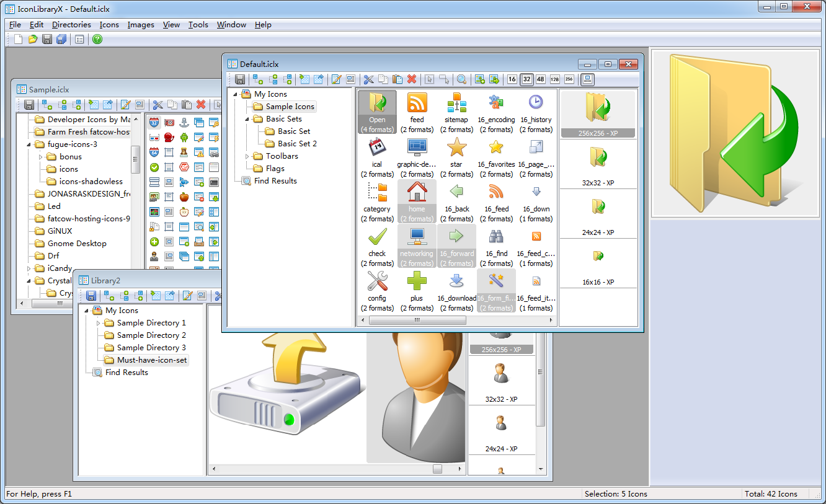Select the Cut icons tool
Image resolution: width=826 pixels, height=504 pixels.
[x=368, y=79]
